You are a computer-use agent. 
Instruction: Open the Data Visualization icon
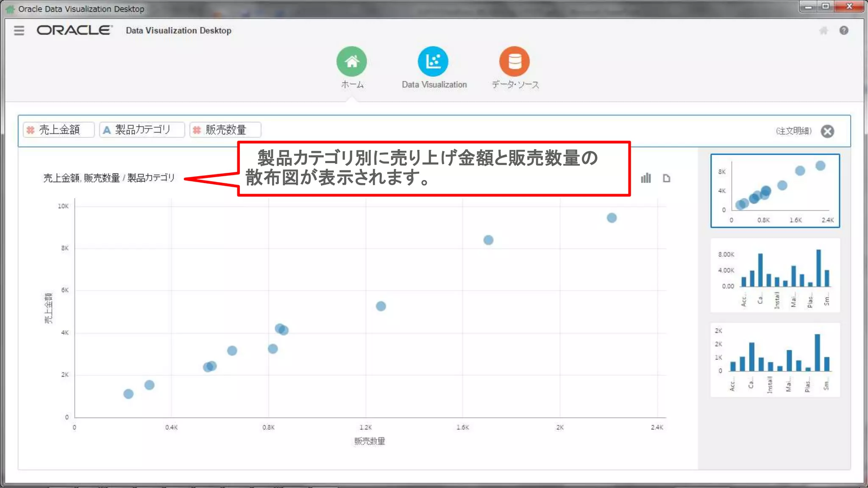point(433,61)
